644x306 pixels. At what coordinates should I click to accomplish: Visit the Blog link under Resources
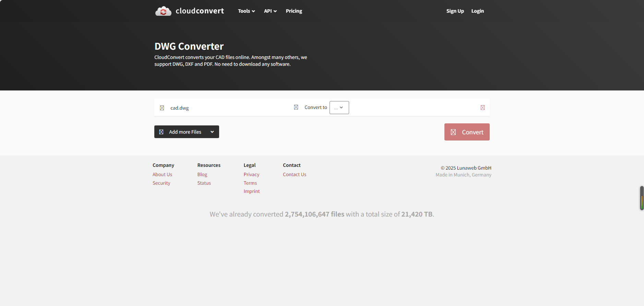point(202,174)
